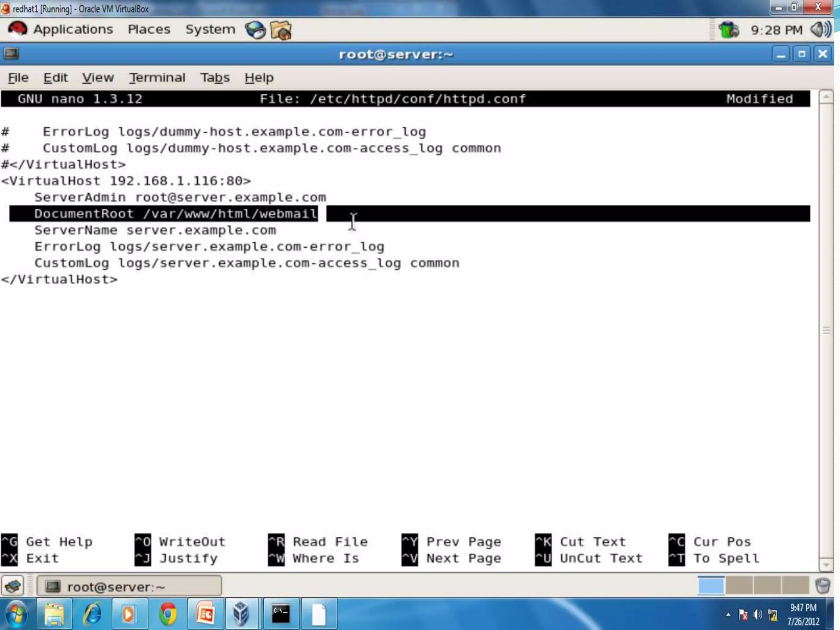Open the trash icon in bottom panel
Screen dimensions: 840x630
pyautogui.click(x=822, y=586)
